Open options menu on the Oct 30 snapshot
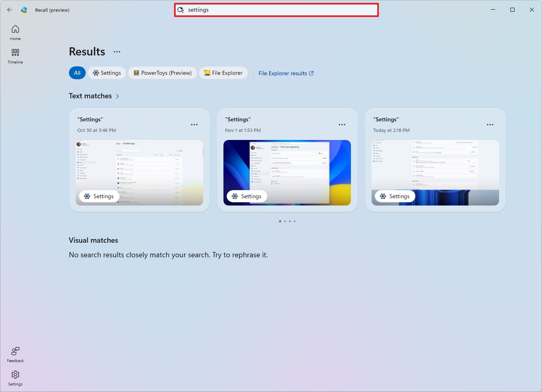Screen dimensions: 542x392 [194, 124]
